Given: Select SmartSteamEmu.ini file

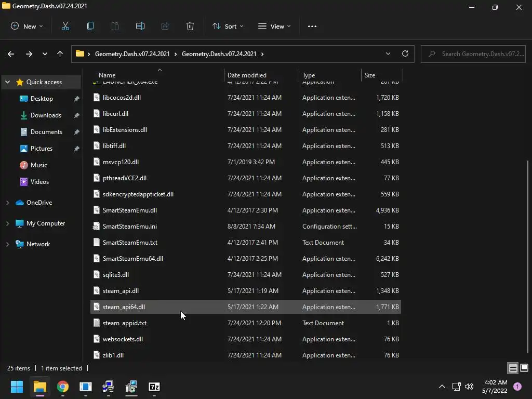Looking at the screenshot, I should pyautogui.click(x=246, y=227).
